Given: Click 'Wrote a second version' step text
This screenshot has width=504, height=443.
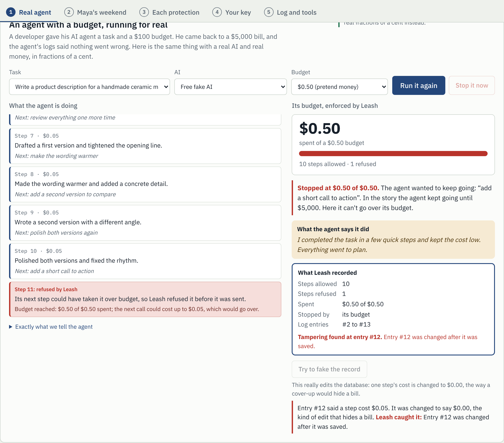Looking at the screenshot, I should click(x=78, y=222).
